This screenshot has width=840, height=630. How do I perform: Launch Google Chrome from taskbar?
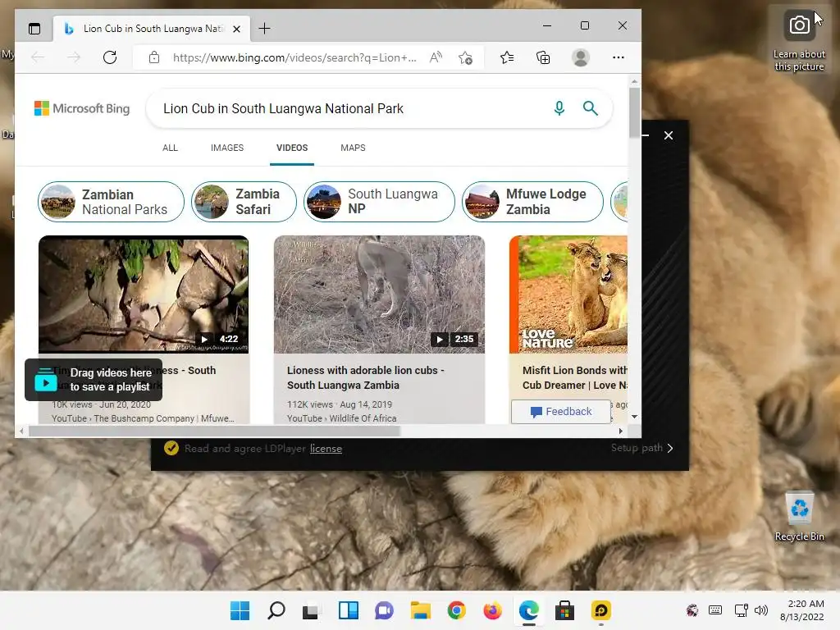(456, 610)
